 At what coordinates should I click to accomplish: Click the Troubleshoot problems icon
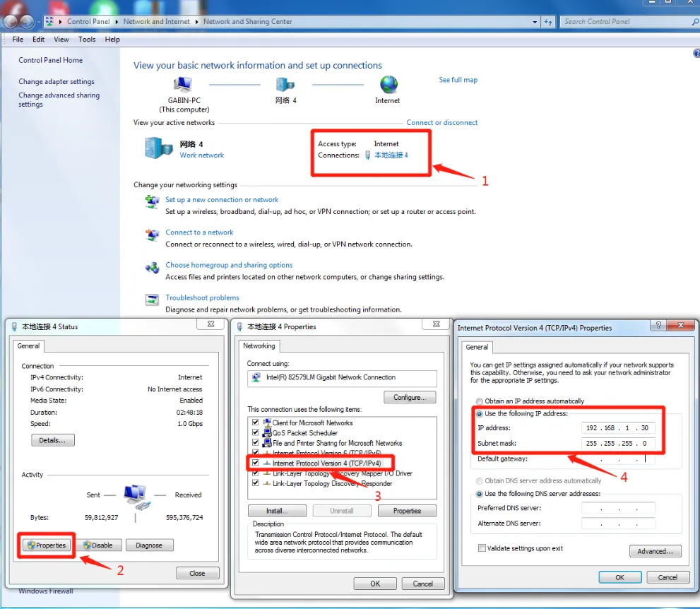point(152,299)
